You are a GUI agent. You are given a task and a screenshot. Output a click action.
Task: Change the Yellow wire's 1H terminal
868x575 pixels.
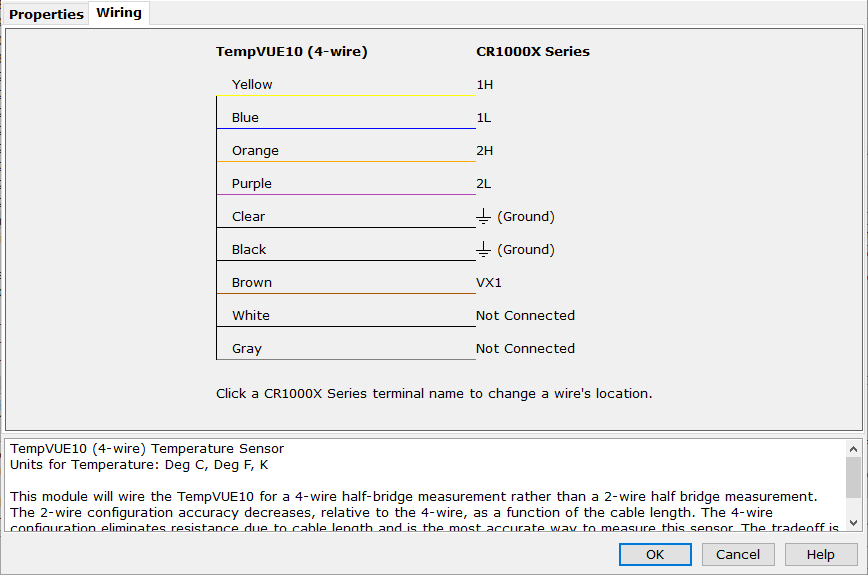(485, 85)
